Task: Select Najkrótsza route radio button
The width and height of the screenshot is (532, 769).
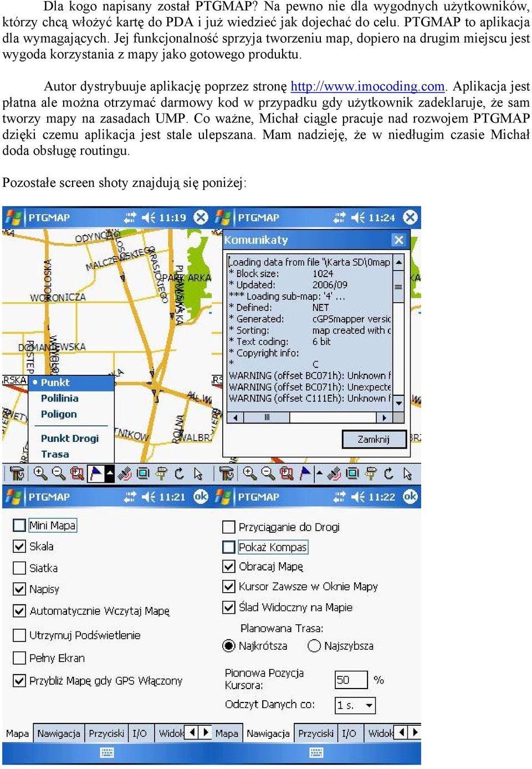Action: coord(228,645)
